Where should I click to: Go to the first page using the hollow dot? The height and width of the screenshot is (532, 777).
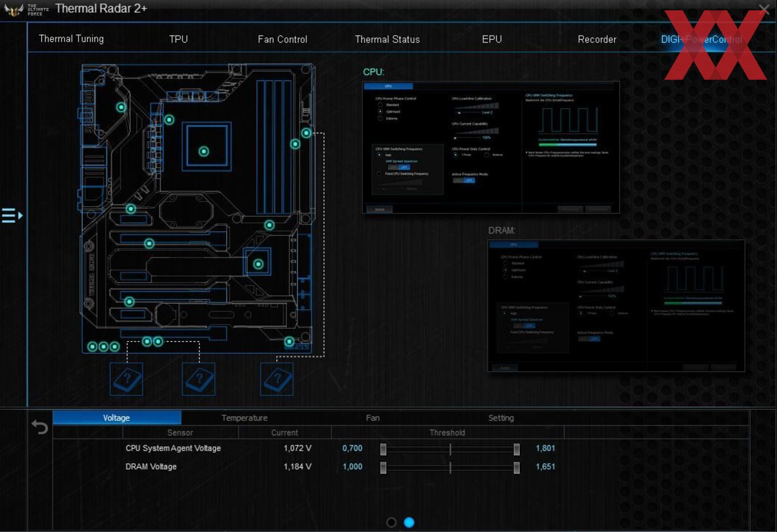click(391, 522)
